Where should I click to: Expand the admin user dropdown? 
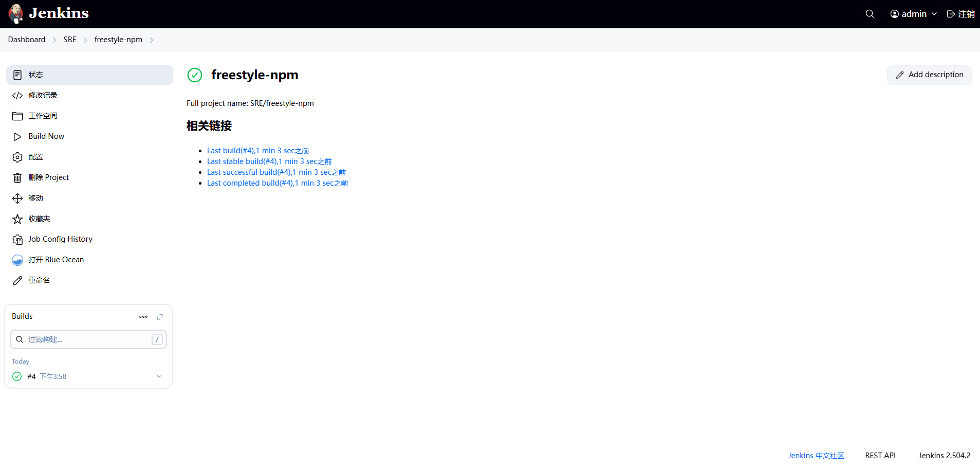[x=914, y=14]
